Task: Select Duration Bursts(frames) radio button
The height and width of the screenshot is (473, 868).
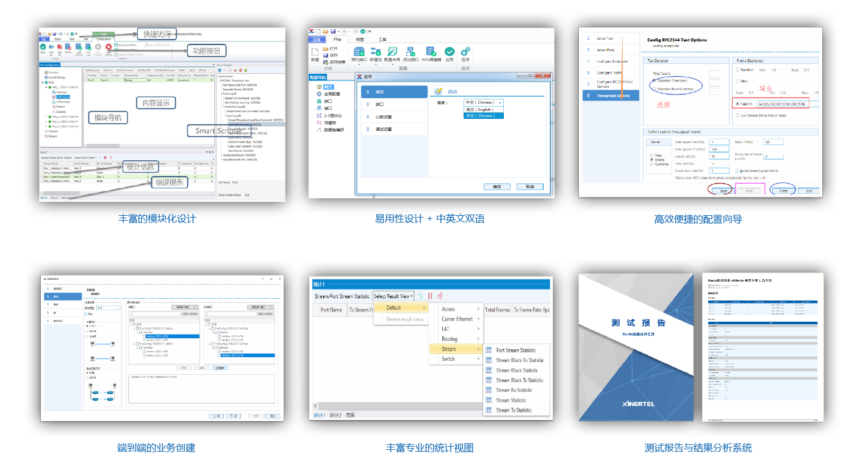Action: click(x=654, y=89)
